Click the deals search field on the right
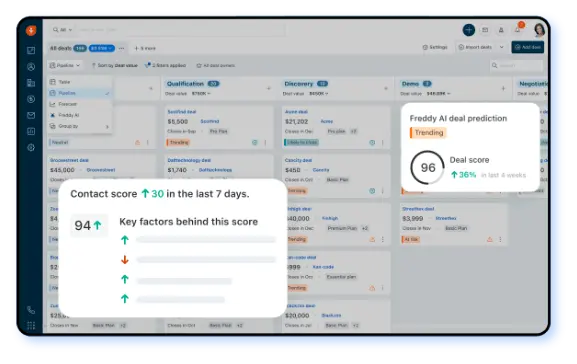Image resolution: width=577 pixels, height=364 pixels. click(517, 66)
